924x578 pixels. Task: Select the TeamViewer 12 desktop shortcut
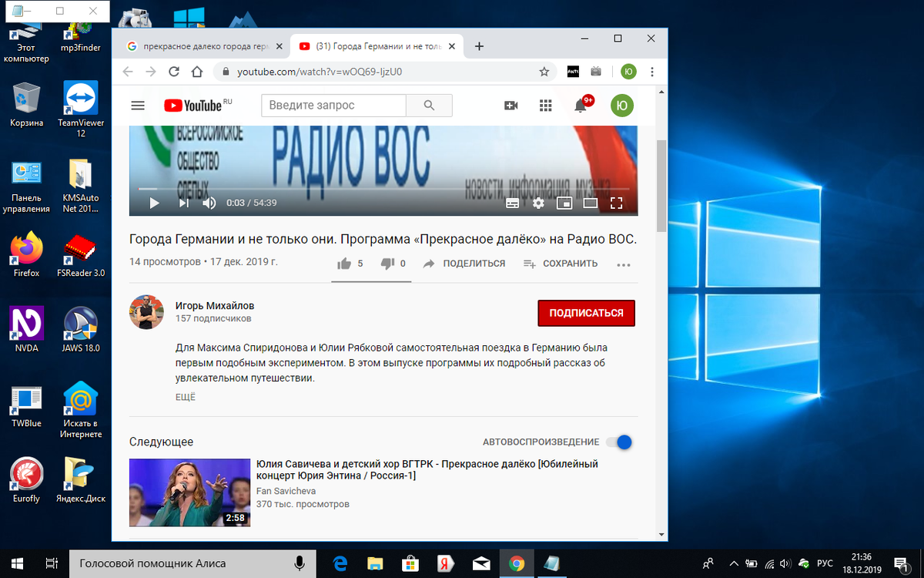[x=81, y=109]
